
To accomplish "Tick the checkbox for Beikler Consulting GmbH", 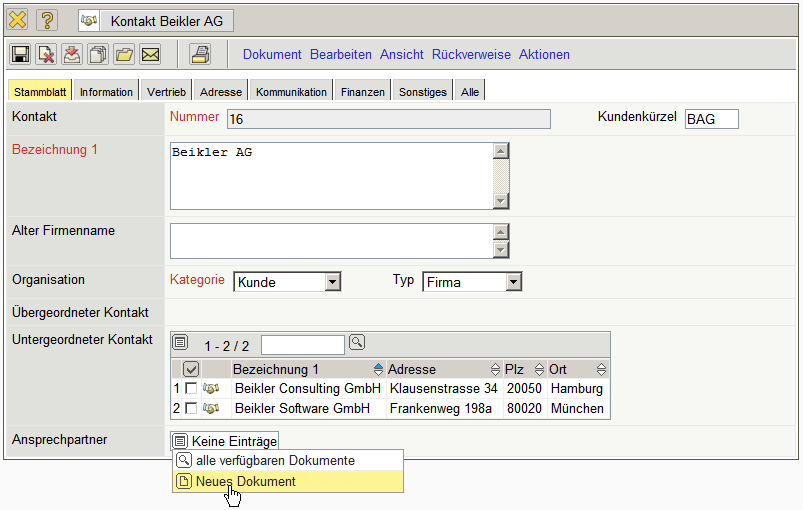I will coord(191,389).
